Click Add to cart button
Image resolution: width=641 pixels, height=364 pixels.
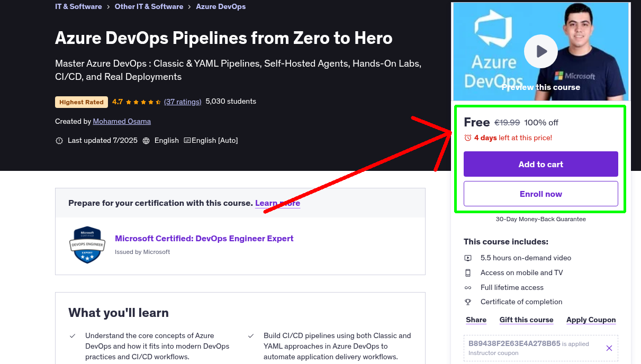click(541, 164)
